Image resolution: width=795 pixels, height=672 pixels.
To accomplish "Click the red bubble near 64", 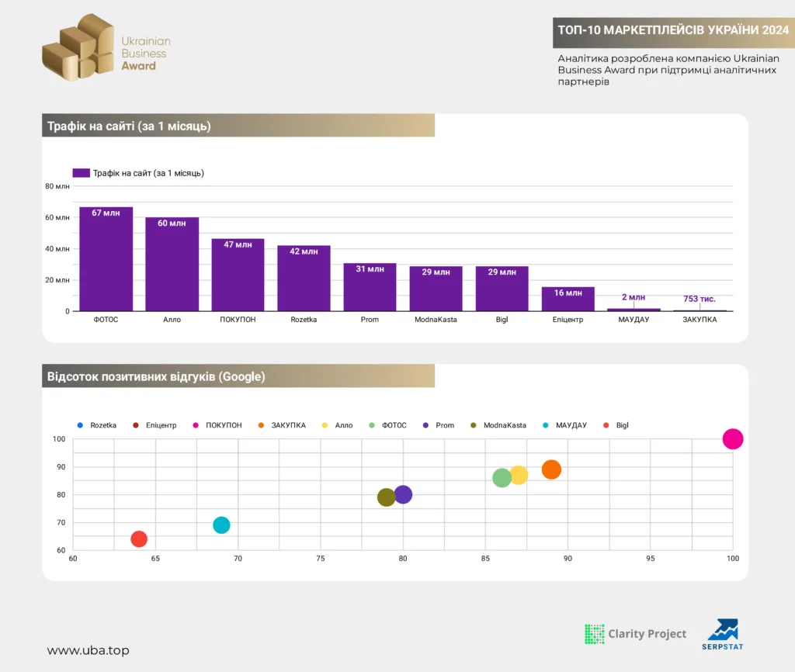I will (139, 539).
